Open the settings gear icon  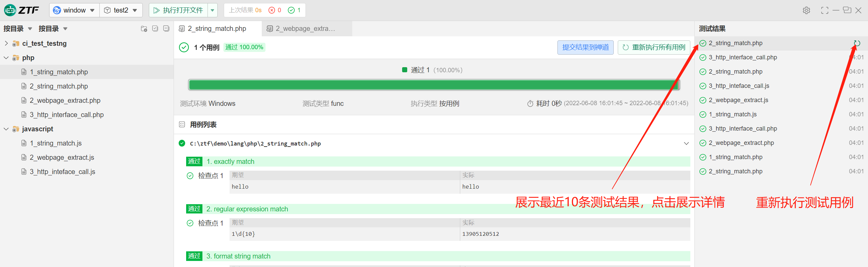coord(806,11)
